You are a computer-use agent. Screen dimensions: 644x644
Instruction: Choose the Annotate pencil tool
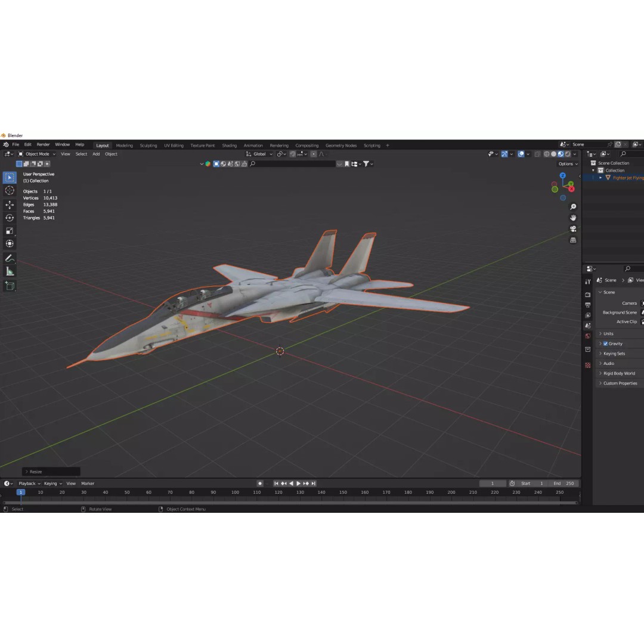(10, 258)
